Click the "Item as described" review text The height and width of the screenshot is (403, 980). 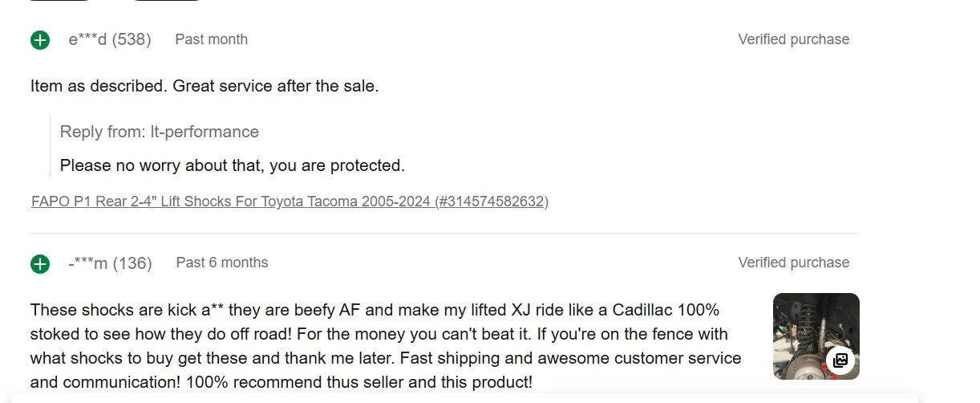pyautogui.click(x=205, y=86)
